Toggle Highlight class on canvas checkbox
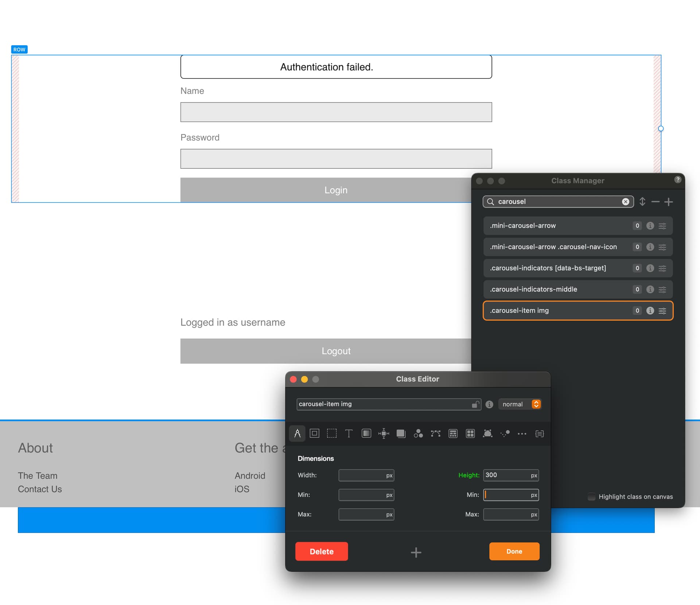The width and height of the screenshot is (700, 605). coord(591,497)
